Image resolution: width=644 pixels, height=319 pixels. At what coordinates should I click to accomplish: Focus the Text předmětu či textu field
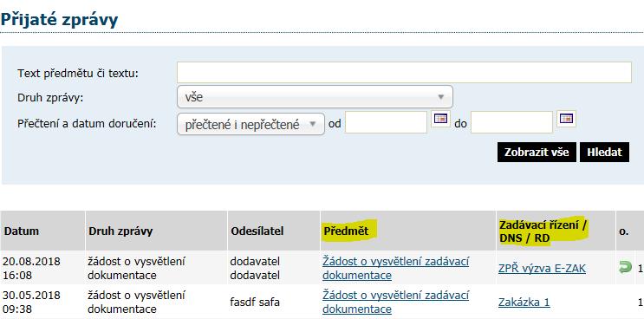pos(404,73)
